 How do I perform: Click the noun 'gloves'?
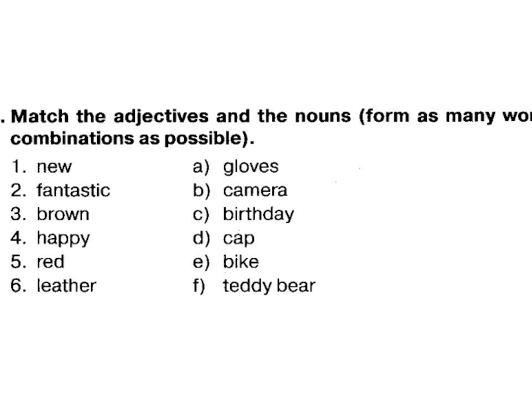251,167
